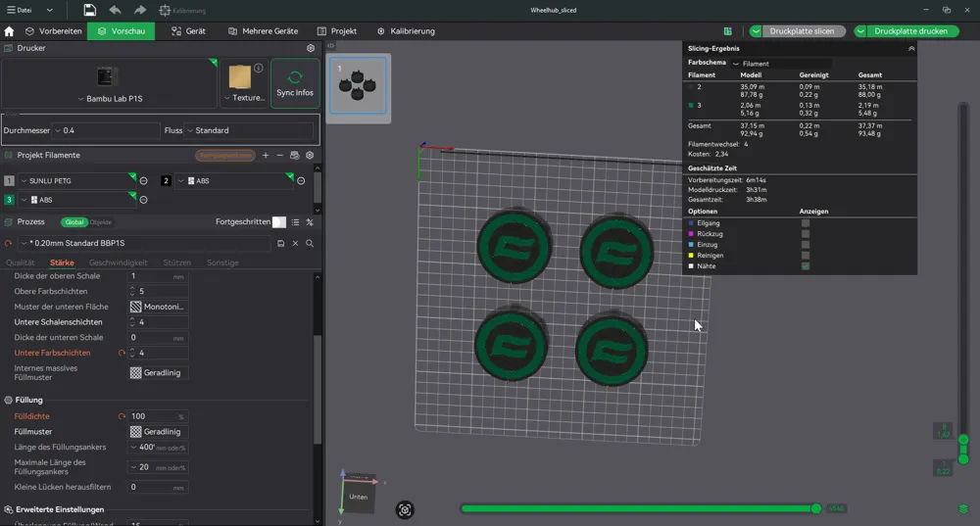
Task: Open 0.20mm Standard BBP1S preset dropdown
Action: [x=144, y=243]
